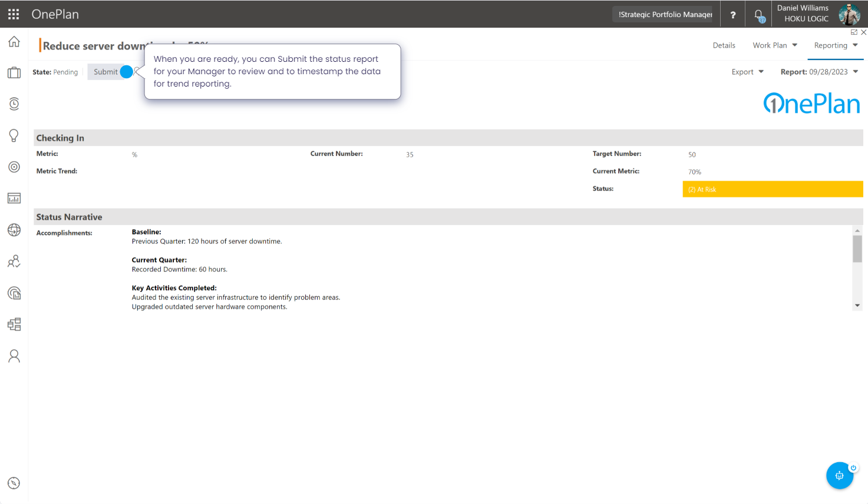Image resolution: width=868 pixels, height=504 pixels.
Task: Open the notifications bell
Action: coord(759,15)
